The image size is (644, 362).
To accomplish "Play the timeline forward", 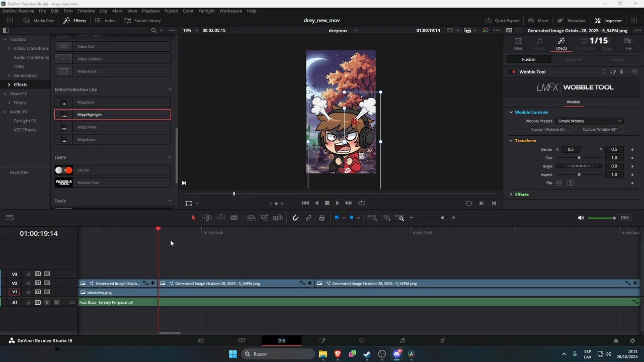I will pos(338,203).
